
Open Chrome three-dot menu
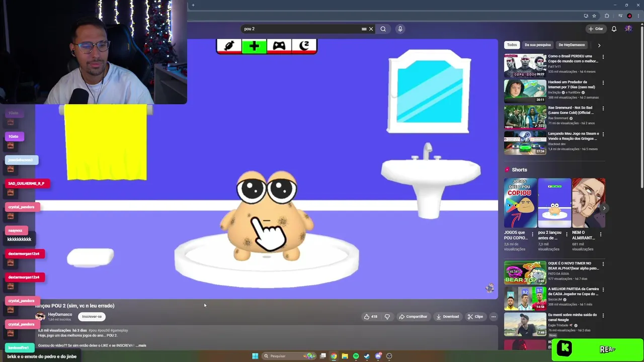638,16
